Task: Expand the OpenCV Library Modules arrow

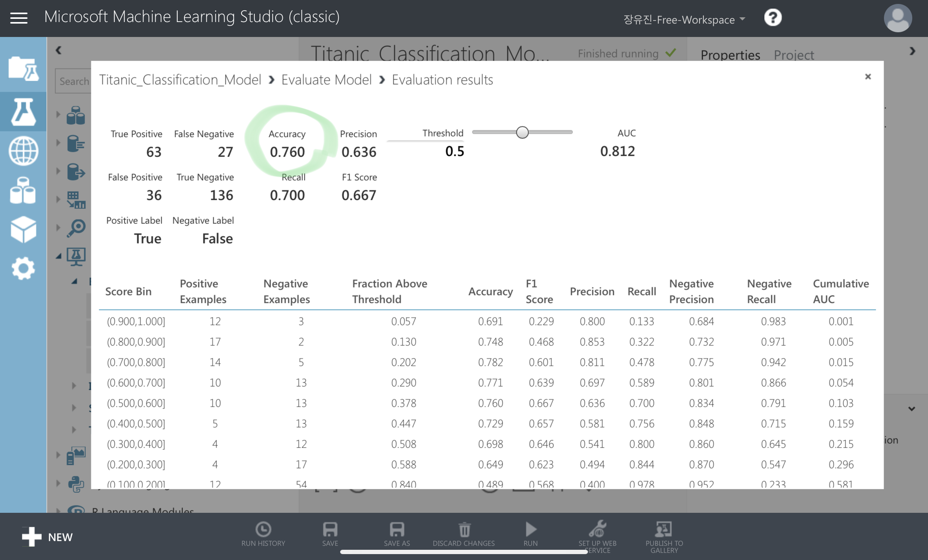Action: tap(58, 455)
